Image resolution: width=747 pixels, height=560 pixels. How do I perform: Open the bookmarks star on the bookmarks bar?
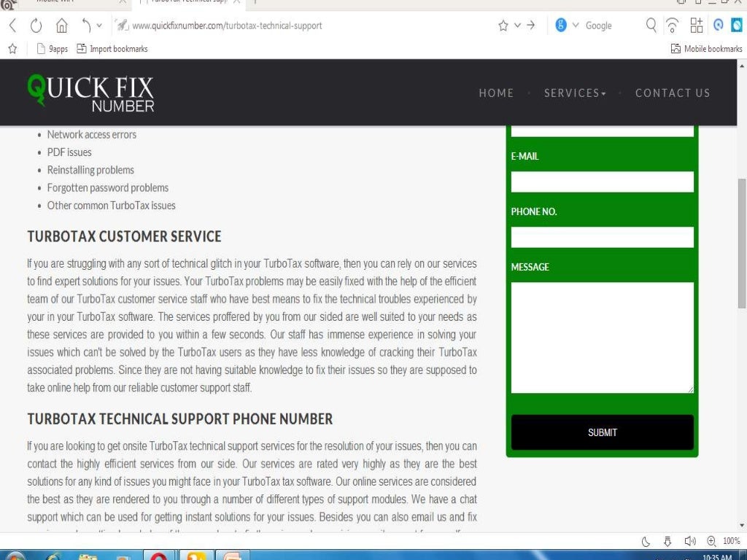[13, 49]
